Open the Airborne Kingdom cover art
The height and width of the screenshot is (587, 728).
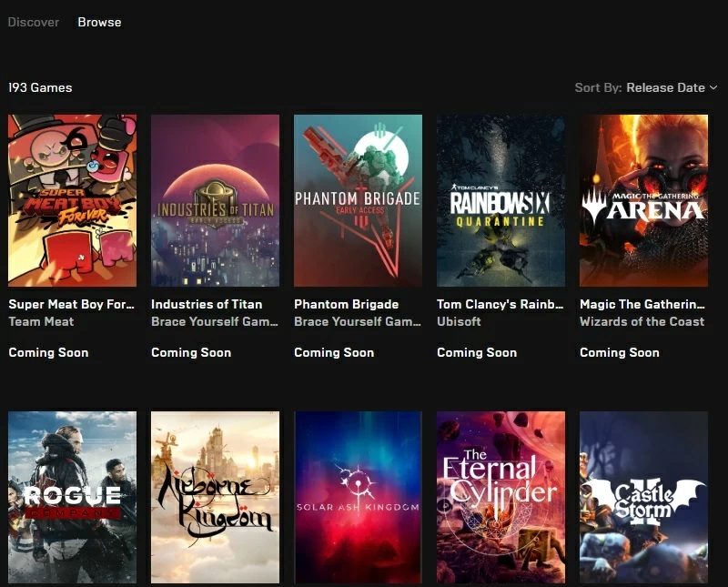216,498
